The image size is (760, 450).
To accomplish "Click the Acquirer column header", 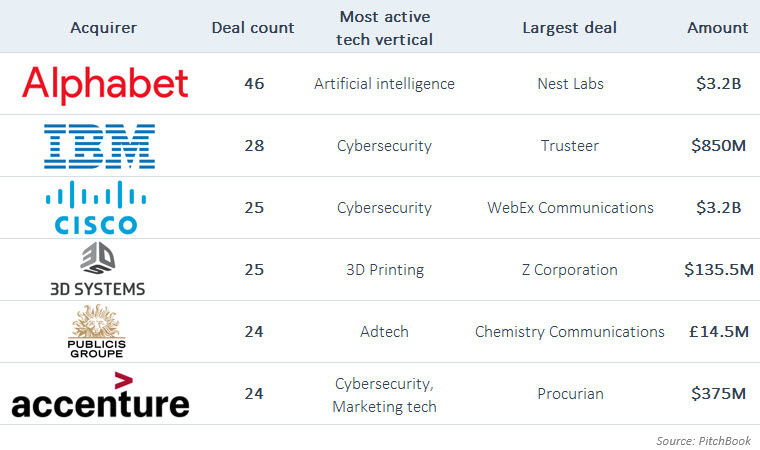I will [103, 27].
